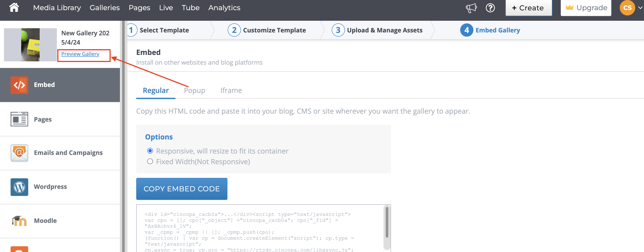Viewport: 644px width, 252px height.
Task: Open Media Library menu
Action: point(57,8)
